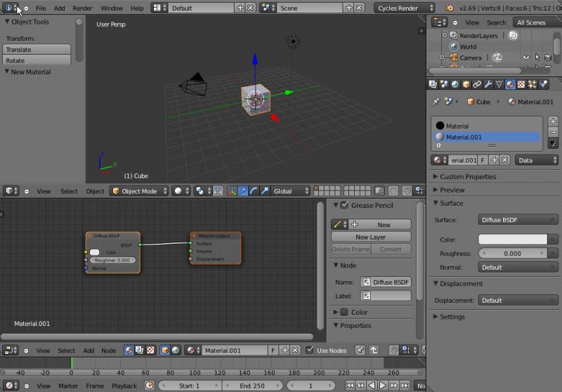Enable the Grease Pencil checkbox
The height and width of the screenshot is (392, 562).
tap(344, 205)
